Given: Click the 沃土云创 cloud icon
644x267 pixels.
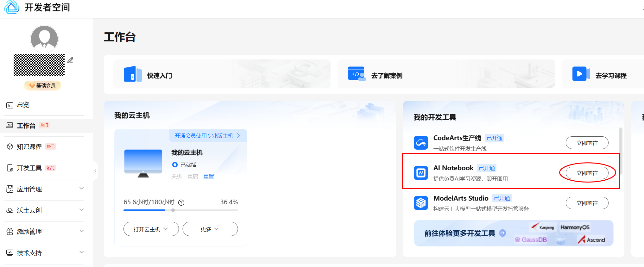Looking at the screenshot, I should 10,210.
